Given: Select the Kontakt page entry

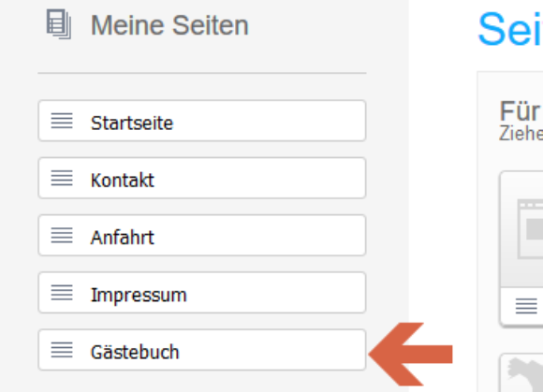Looking at the screenshot, I should click(202, 178).
